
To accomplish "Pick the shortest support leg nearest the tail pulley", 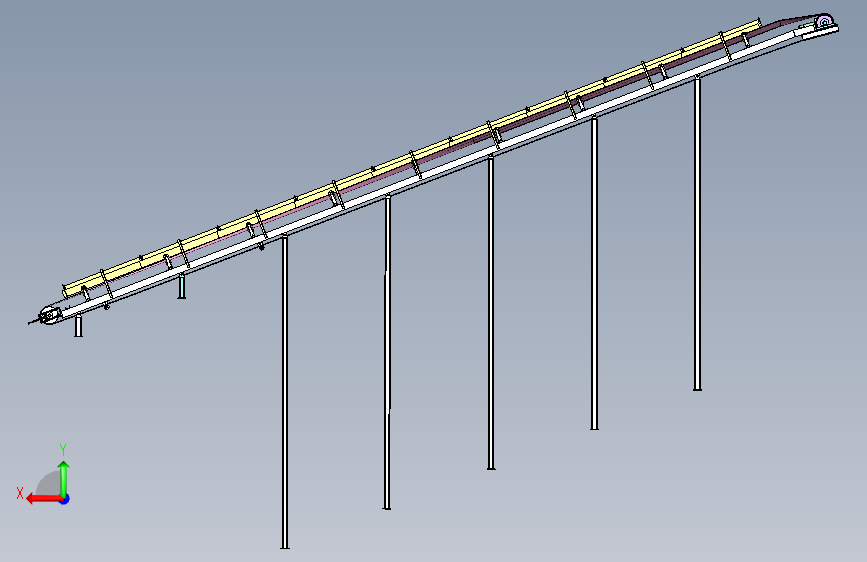I will click(79, 326).
